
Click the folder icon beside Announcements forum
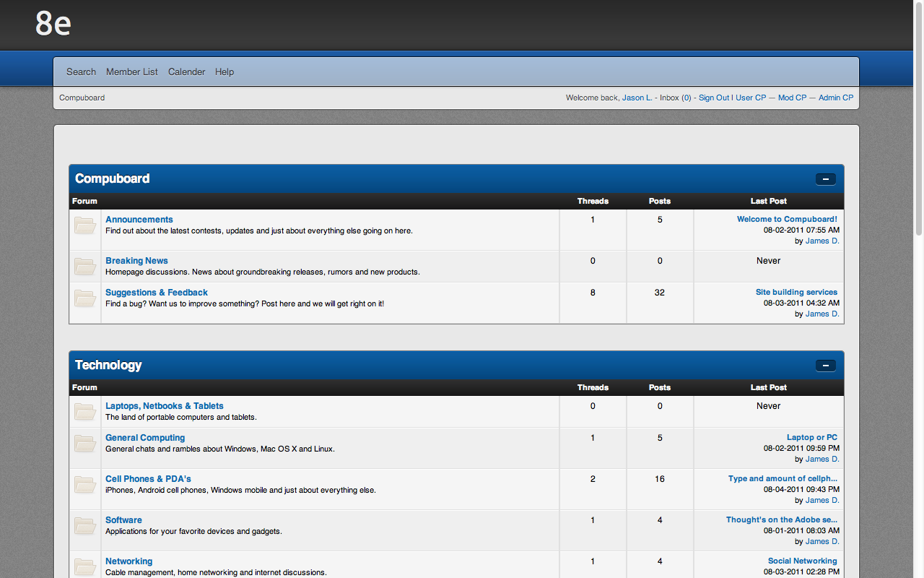click(85, 225)
